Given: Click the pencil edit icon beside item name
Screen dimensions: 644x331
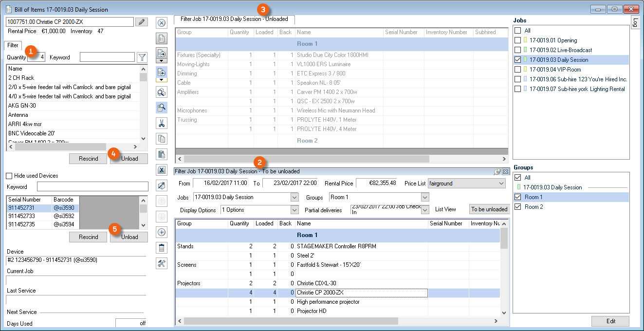Looking at the screenshot, I should point(141,22).
